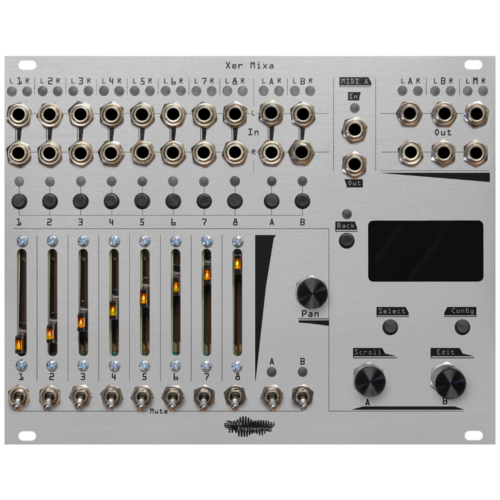Click the LED above the Back button
Viewport: 500px width, 500px height.
coord(347,214)
